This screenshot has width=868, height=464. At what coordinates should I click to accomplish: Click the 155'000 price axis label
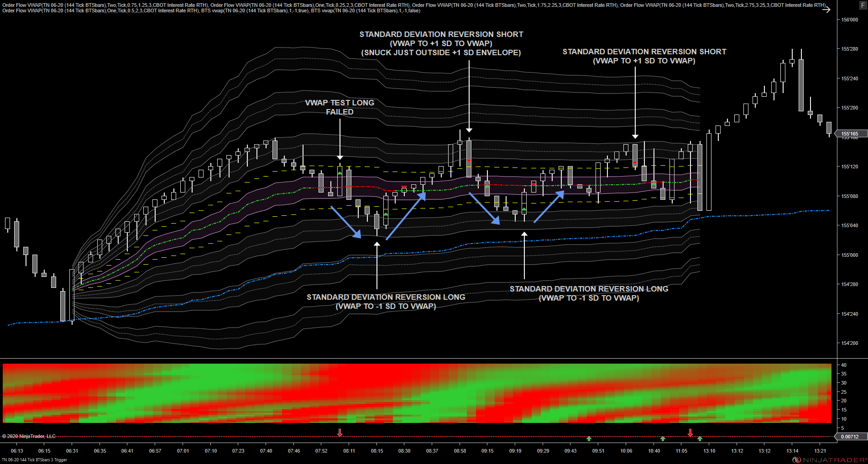click(x=849, y=255)
